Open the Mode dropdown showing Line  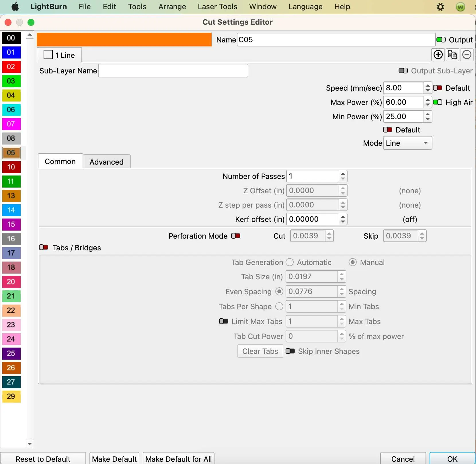(407, 143)
